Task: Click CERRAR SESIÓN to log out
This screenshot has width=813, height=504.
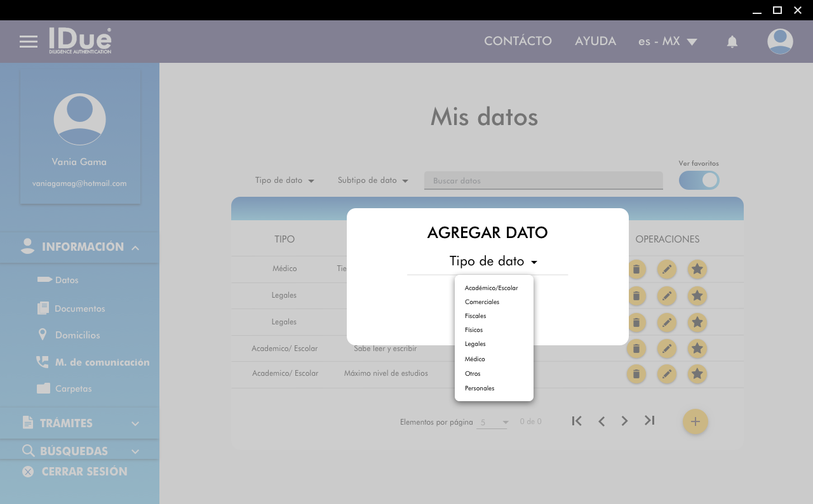Action: tap(84, 472)
